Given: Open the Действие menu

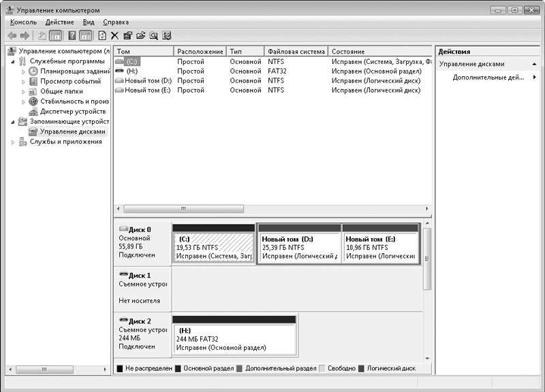Looking at the screenshot, I should point(59,22).
